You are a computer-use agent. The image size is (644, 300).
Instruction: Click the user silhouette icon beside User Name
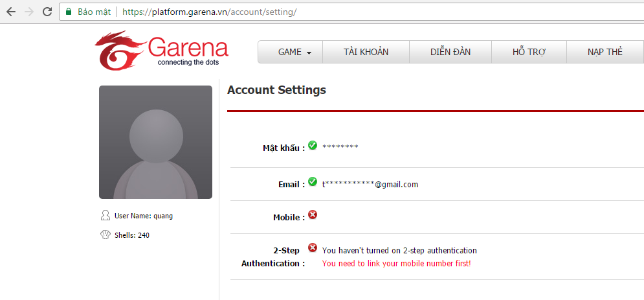pyautogui.click(x=105, y=215)
